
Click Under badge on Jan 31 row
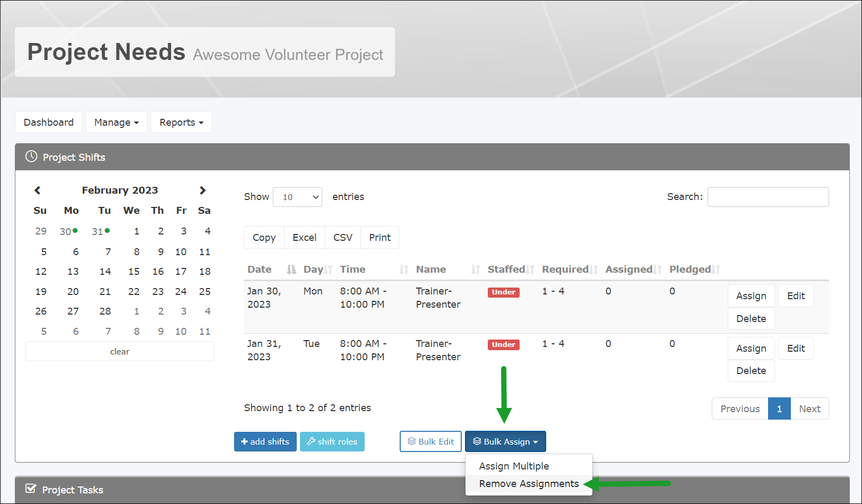pyautogui.click(x=503, y=345)
